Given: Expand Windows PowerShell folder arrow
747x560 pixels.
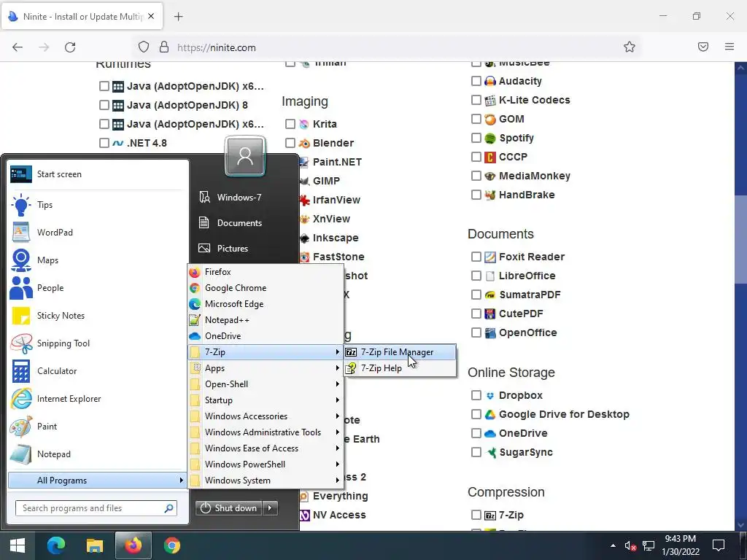Looking at the screenshot, I should click(x=337, y=464).
